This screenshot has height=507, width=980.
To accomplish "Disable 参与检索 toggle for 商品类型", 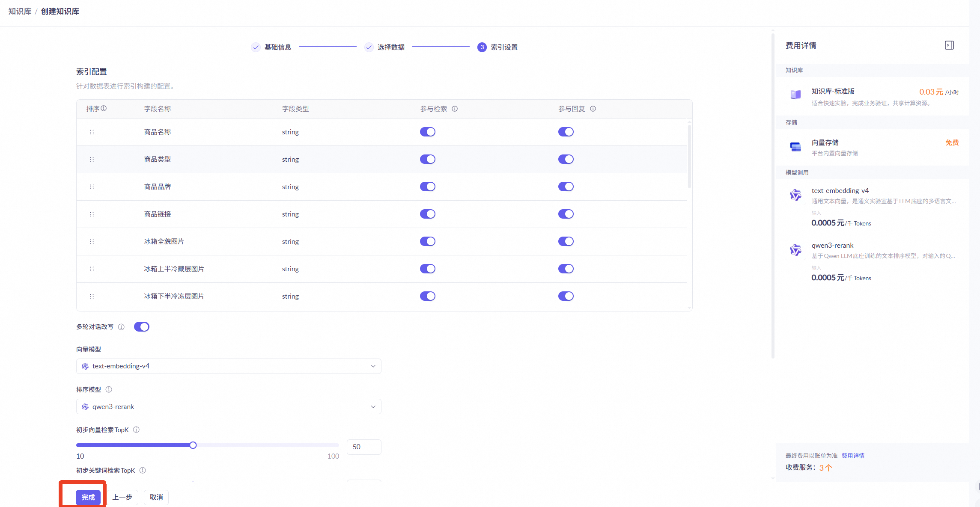I will click(427, 159).
